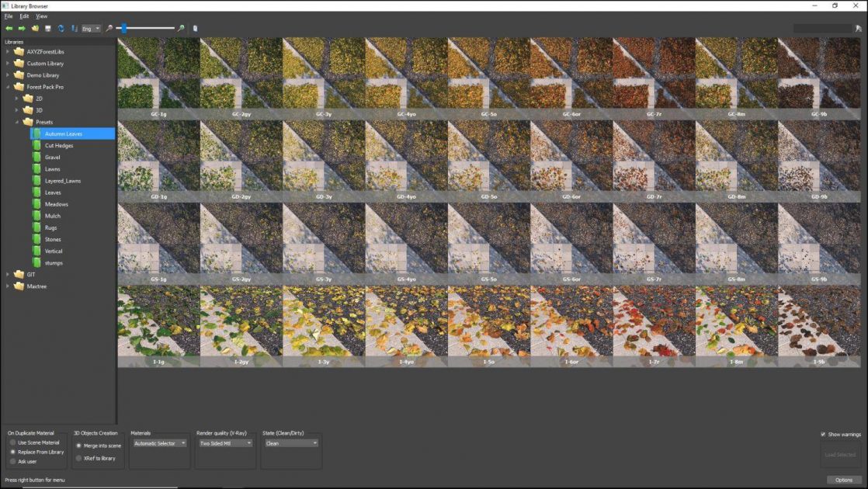Open the Render quality Two Sided Mtl dropdown
This screenshot has height=489, width=868.
click(227, 443)
